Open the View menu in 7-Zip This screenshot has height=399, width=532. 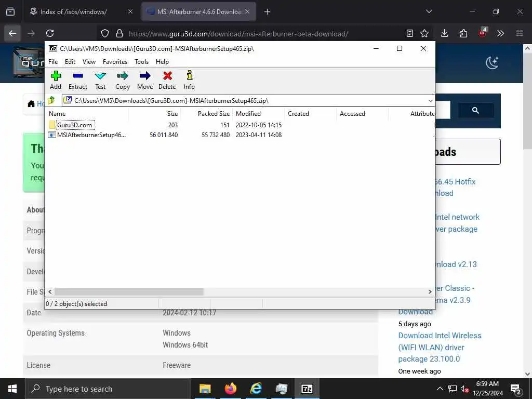tap(89, 62)
